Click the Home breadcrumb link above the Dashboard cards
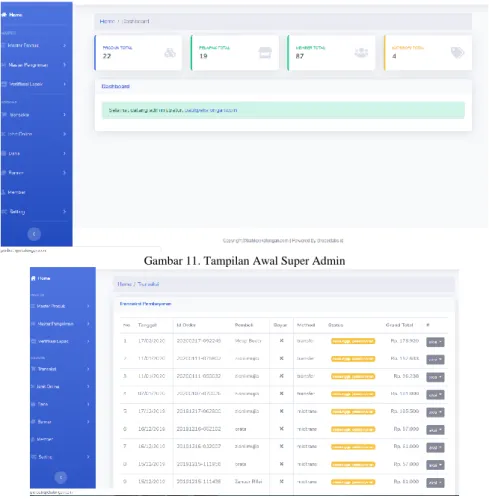The height and width of the screenshot is (499, 489). pos(107,21)
